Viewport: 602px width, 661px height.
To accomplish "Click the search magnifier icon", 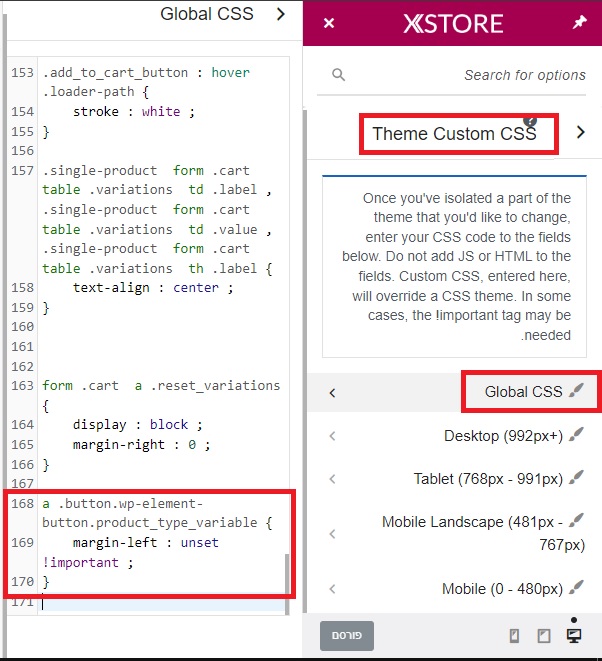I will tap(338, 75).
